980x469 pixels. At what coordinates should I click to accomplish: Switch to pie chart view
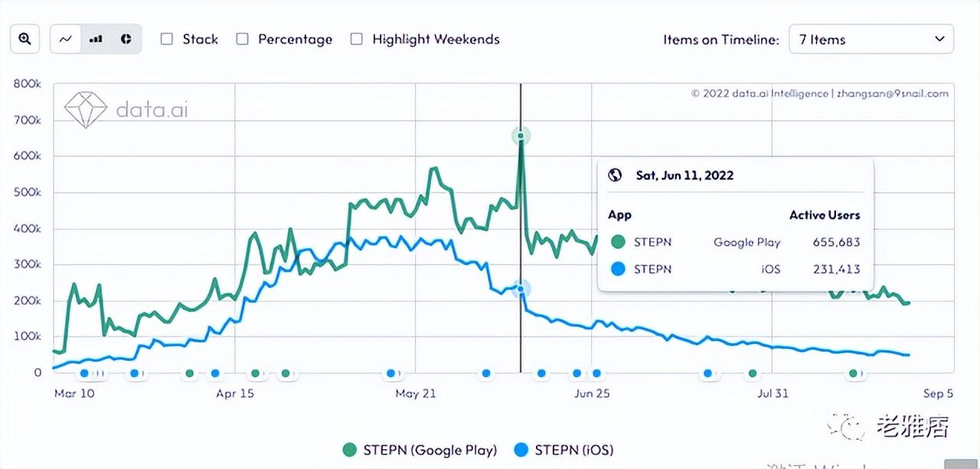(x=126, y=39)
